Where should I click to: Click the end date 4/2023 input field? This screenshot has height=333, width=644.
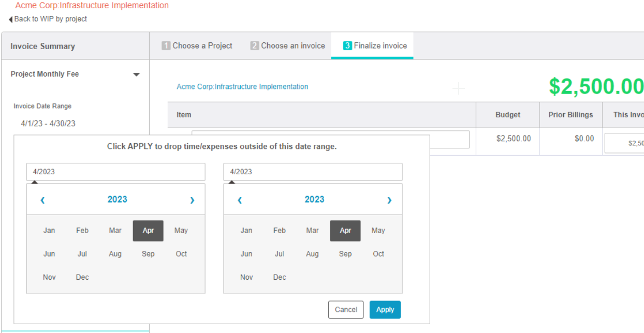point(313,172)
